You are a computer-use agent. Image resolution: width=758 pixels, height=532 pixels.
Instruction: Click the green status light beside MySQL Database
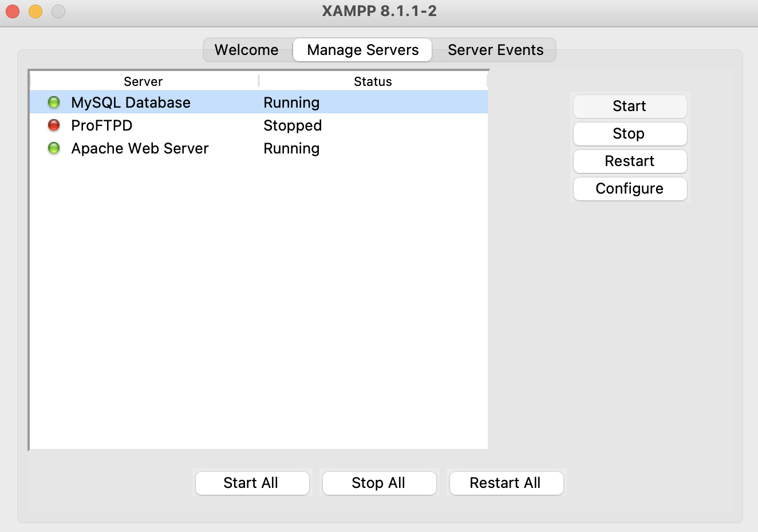click(x=53, y=102)
